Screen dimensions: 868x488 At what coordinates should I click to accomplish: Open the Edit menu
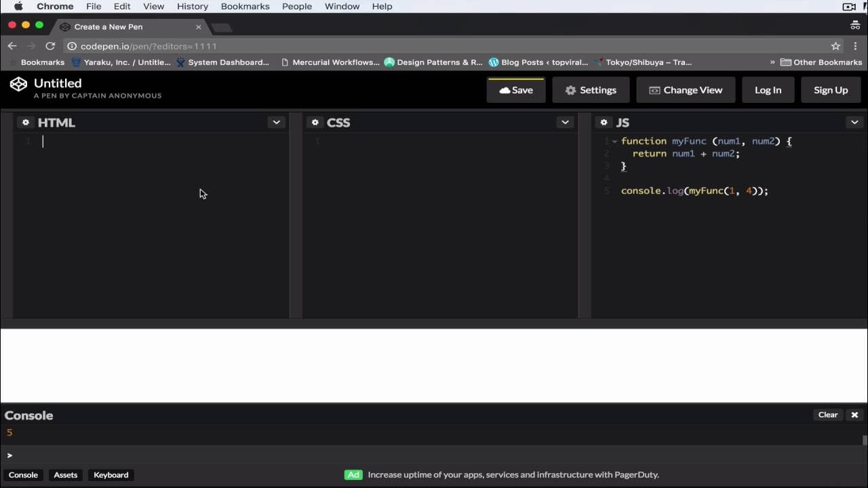pyautogui.click(x=122, y=6)
